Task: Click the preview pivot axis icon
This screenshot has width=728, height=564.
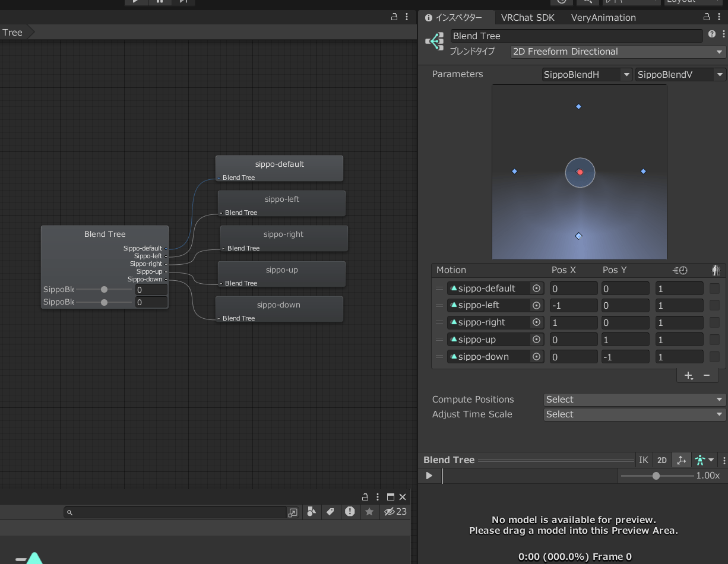Action: [x=681, y=460]
